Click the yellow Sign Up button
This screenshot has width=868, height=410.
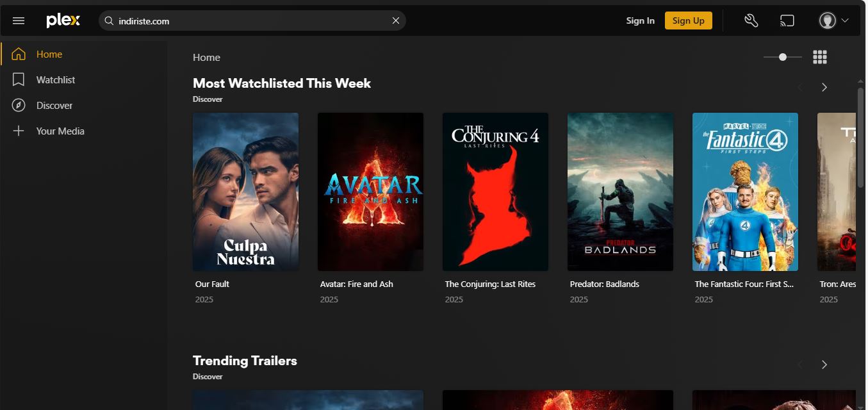click(688, 20)
